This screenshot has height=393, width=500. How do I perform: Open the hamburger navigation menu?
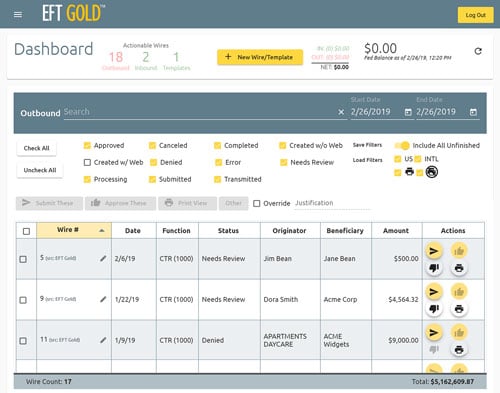pyautogui.click(x=18, y=15)
